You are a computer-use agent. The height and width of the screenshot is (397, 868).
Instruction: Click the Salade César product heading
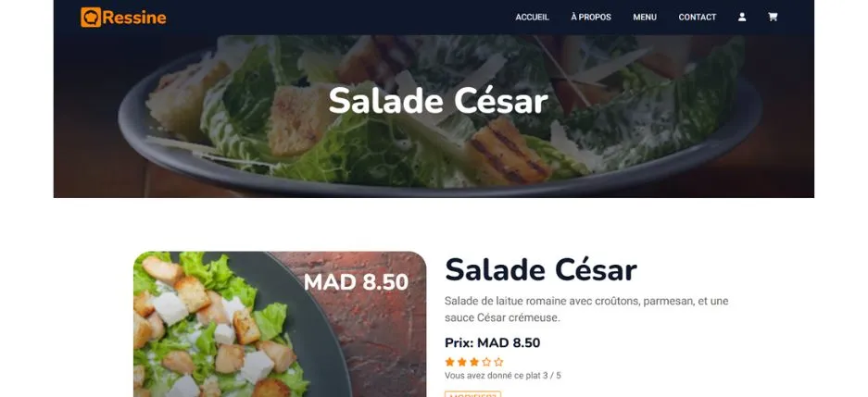[x=541, y=270]
